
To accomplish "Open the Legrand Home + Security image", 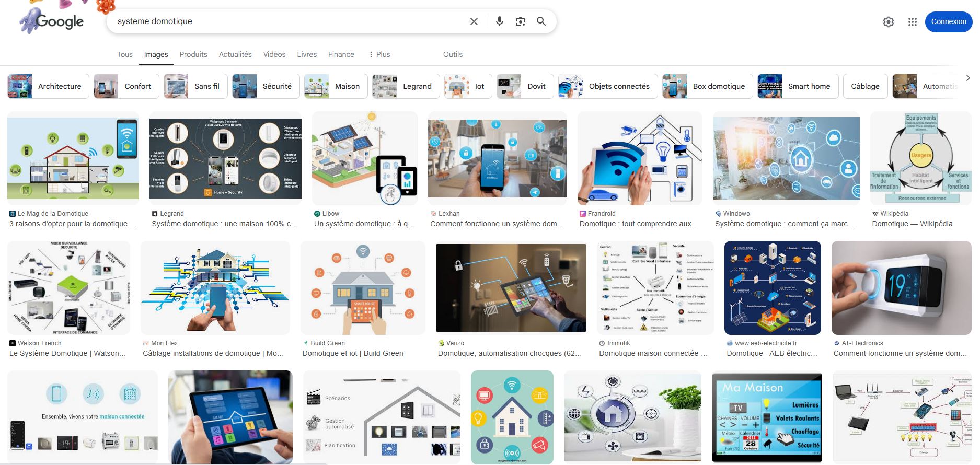I will tap(225, 158).
